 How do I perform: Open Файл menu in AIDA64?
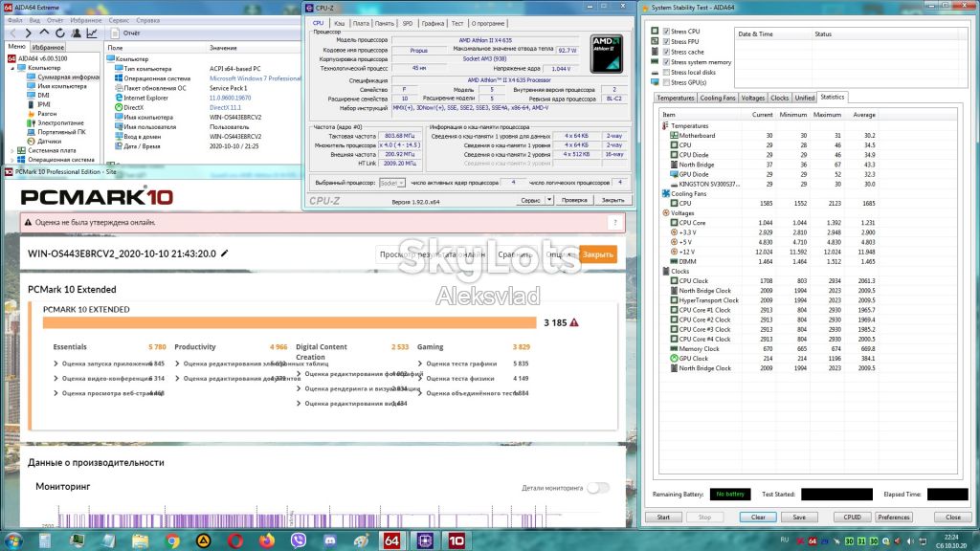point(14,20)
